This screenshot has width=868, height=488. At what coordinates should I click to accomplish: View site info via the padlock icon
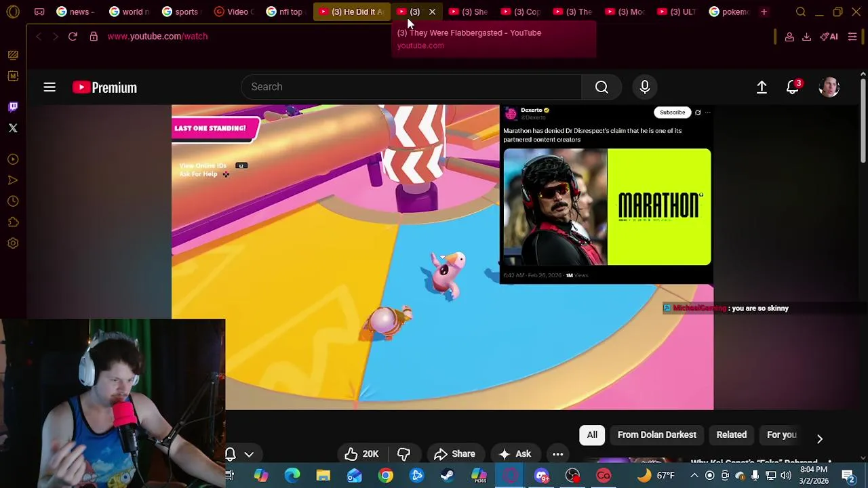click(x=94, y=36)
